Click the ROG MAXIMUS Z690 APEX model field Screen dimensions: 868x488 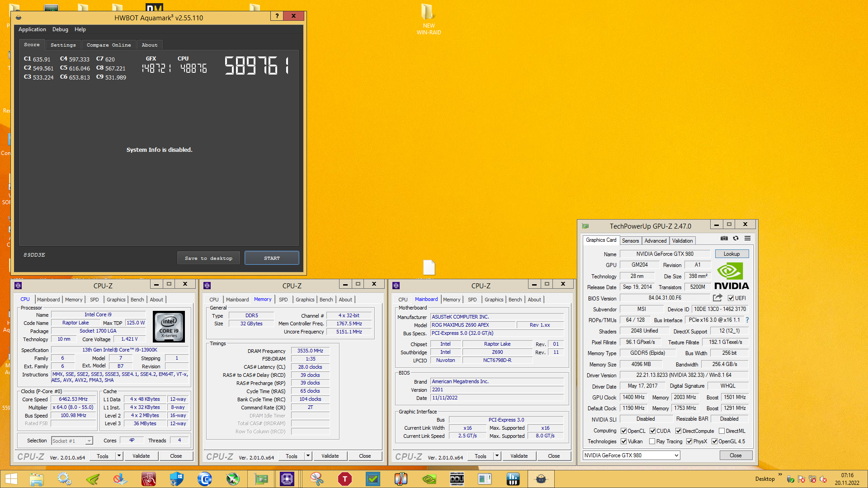pyautogui.click(x=472, y=325)
